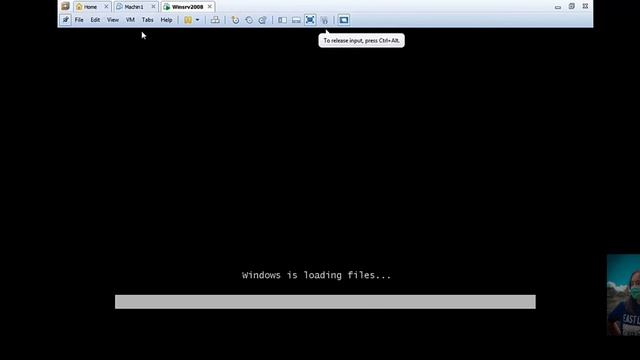
Task: Click the full screen mode icon
Action: tap(310, 20)
